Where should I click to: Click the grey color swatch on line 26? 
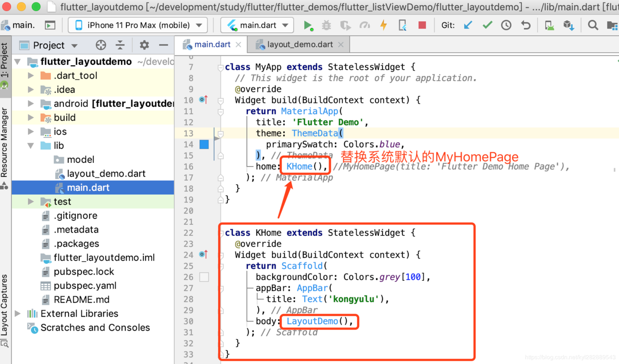pyautogui.click(x=204, y=277)
